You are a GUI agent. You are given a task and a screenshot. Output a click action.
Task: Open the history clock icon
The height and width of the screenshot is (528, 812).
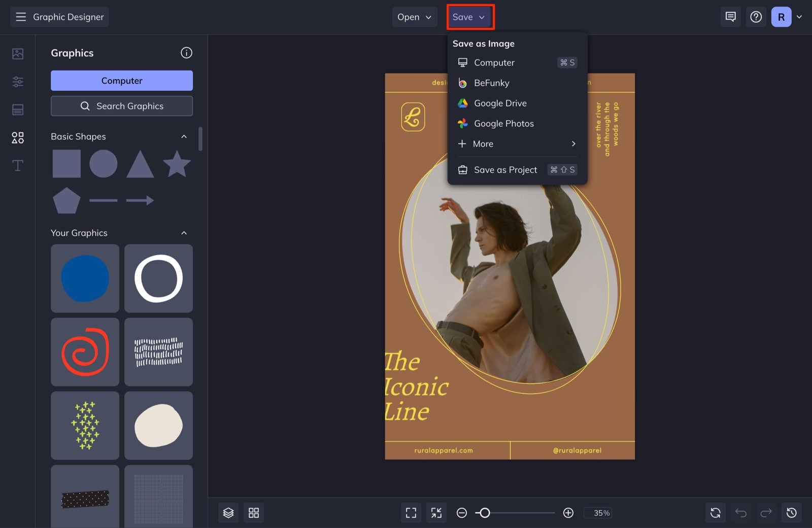tap(792, 513)
